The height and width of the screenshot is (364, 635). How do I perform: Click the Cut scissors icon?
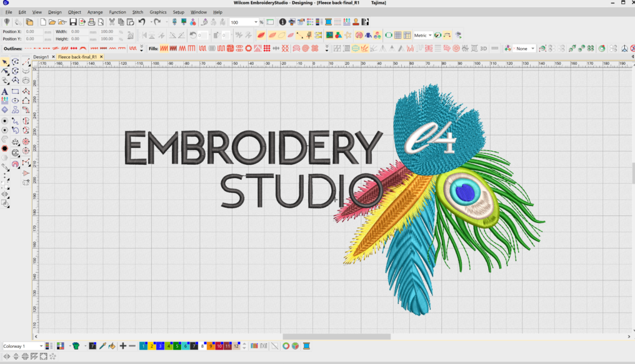112,22
